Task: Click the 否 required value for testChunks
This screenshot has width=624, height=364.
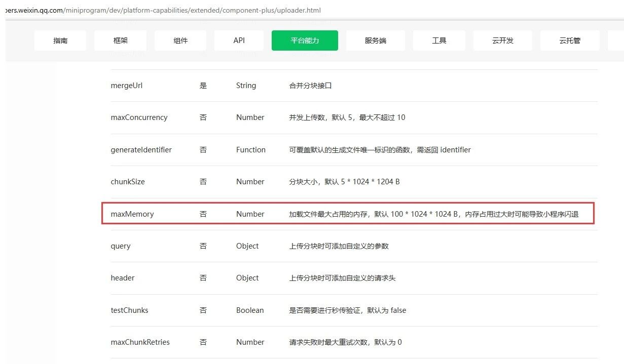Action: (x=203, y=310)
